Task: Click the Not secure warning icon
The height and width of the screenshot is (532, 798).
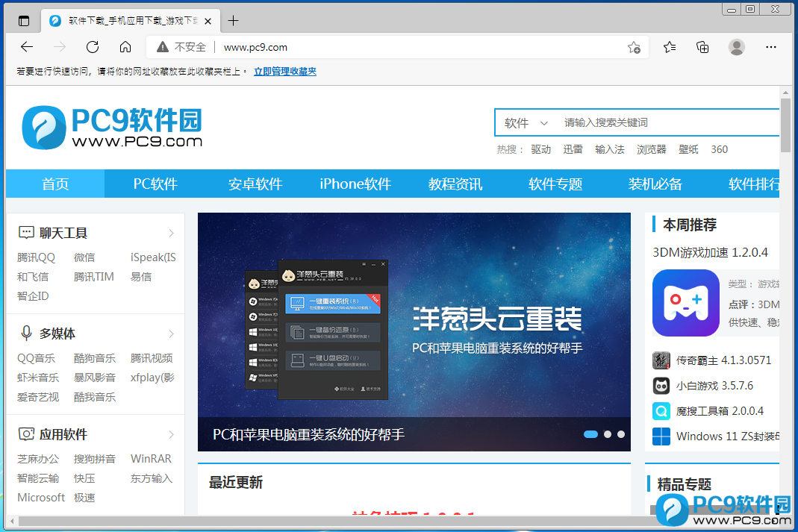Action: [162, 47]
